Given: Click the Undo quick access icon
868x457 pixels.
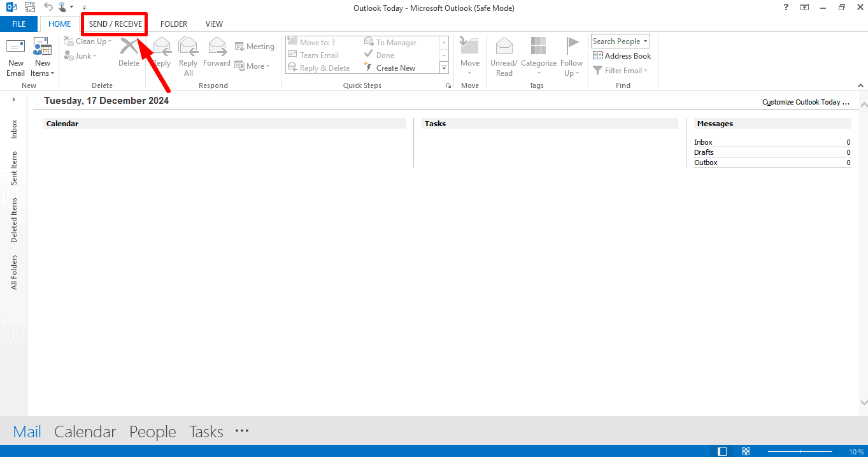Looking at the screenshot, I should [x=48, y=7].
